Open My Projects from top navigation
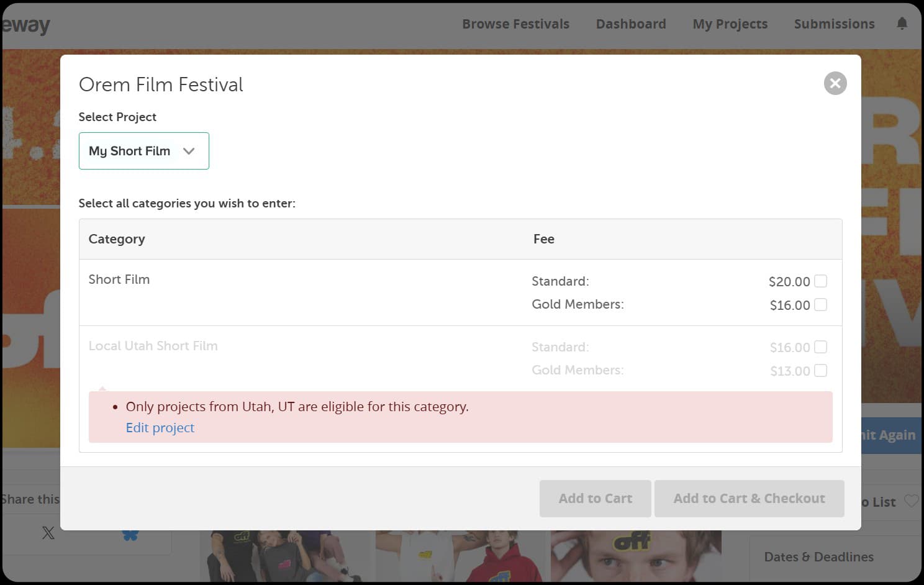Screen dimensions: 924x585 730,24
